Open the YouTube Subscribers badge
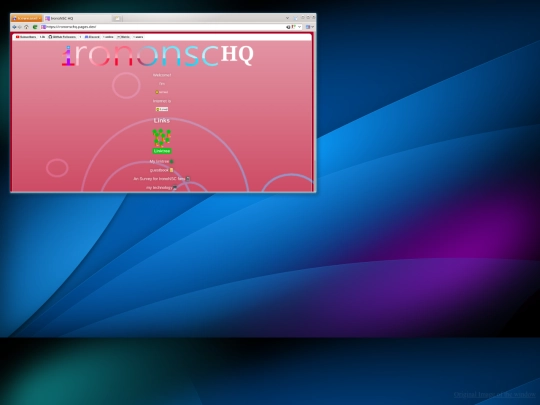 (x=30, y=37)
